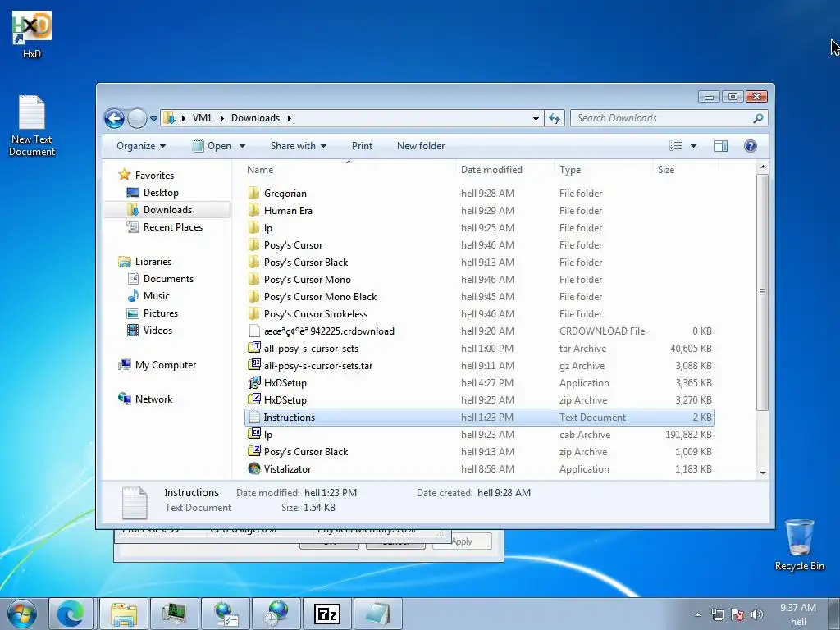Click the Print toolbar command
Image resolution: width=840 pixels, height=630 pixels.
pos(362,146)
